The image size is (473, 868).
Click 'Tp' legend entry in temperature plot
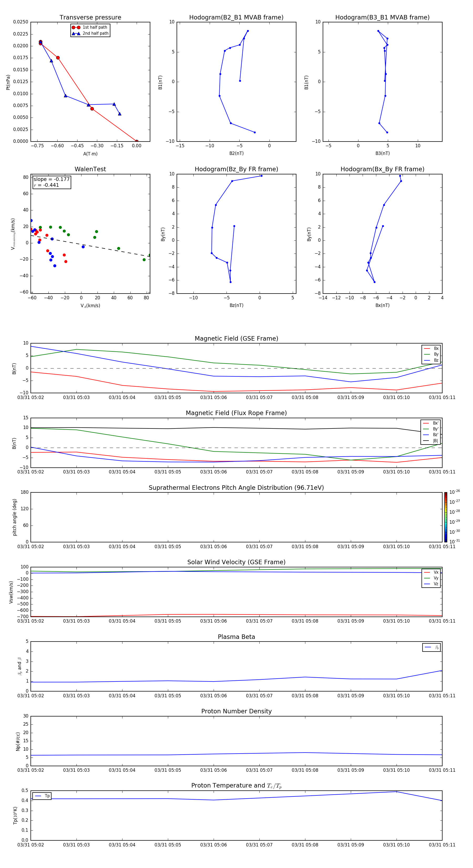[x=42, y=796]
